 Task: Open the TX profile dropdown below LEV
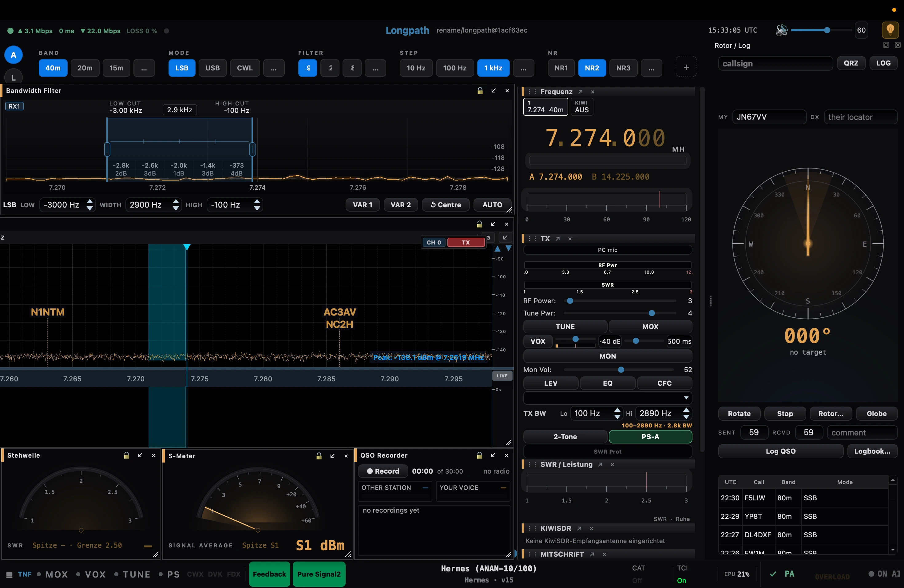click(607, 398)
